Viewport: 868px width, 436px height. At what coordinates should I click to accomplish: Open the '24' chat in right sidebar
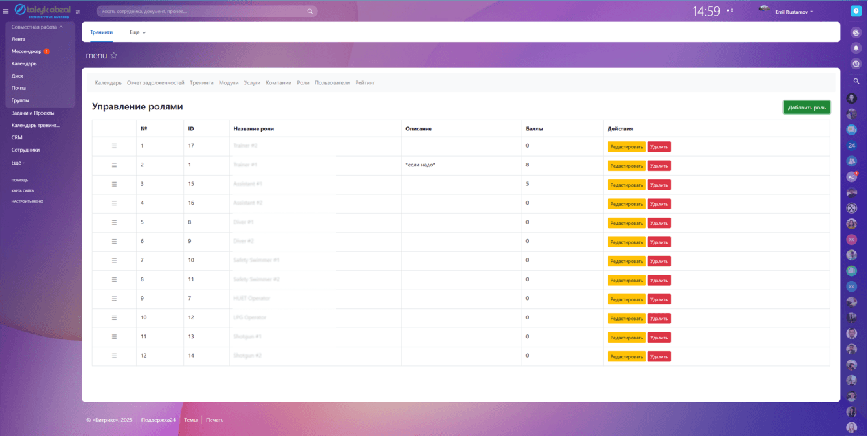[x=852, y=146]
